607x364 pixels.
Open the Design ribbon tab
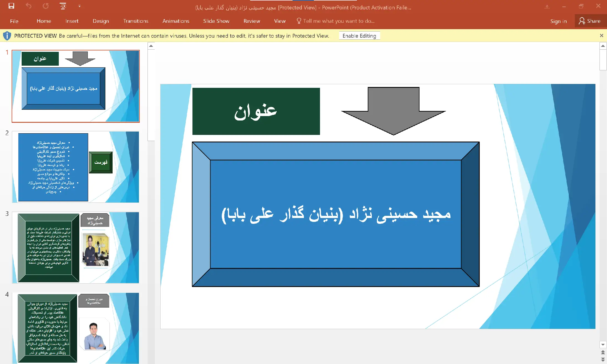[x=101, y=21]
